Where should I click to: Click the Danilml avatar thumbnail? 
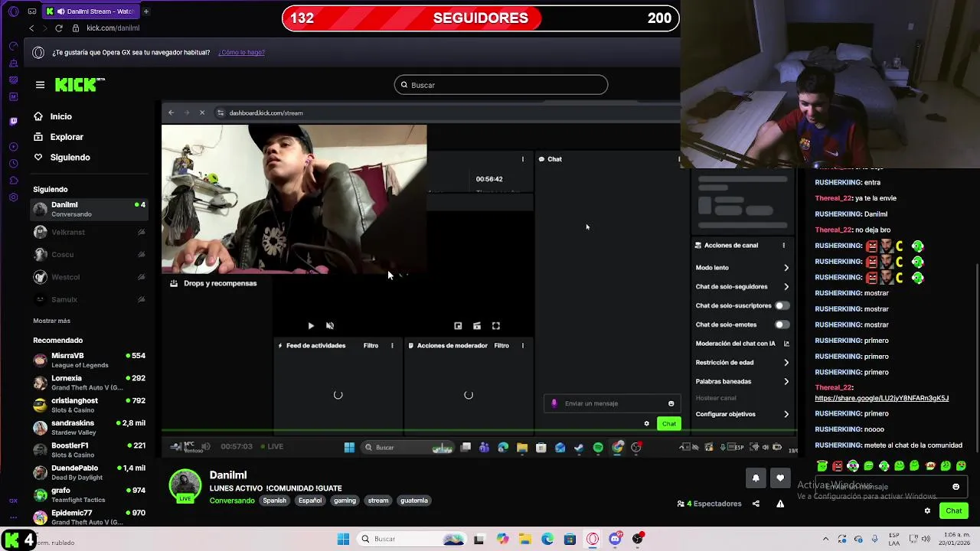(x=185, y=486)
